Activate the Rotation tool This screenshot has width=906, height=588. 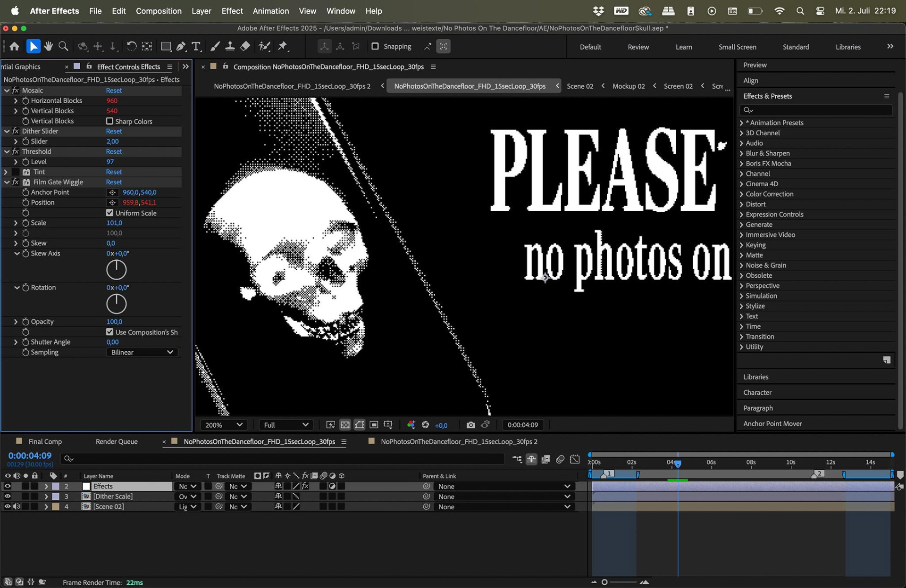[132, 46]
